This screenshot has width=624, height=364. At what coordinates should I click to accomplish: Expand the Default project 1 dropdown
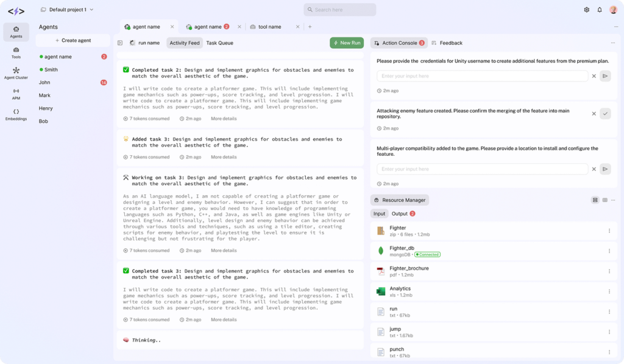[91, 10]
